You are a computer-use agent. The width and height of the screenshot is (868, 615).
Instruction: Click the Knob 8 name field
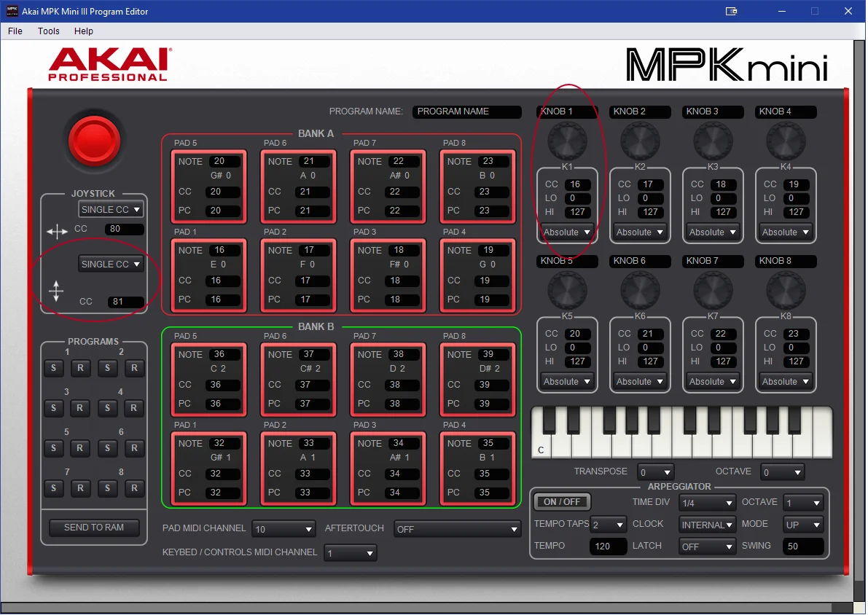click(786, 262)
